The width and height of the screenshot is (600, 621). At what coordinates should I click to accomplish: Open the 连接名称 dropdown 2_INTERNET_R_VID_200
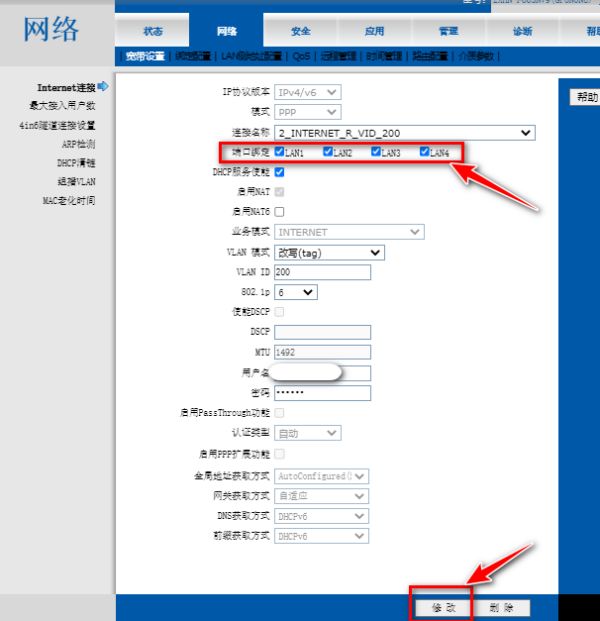click(404, 132)
